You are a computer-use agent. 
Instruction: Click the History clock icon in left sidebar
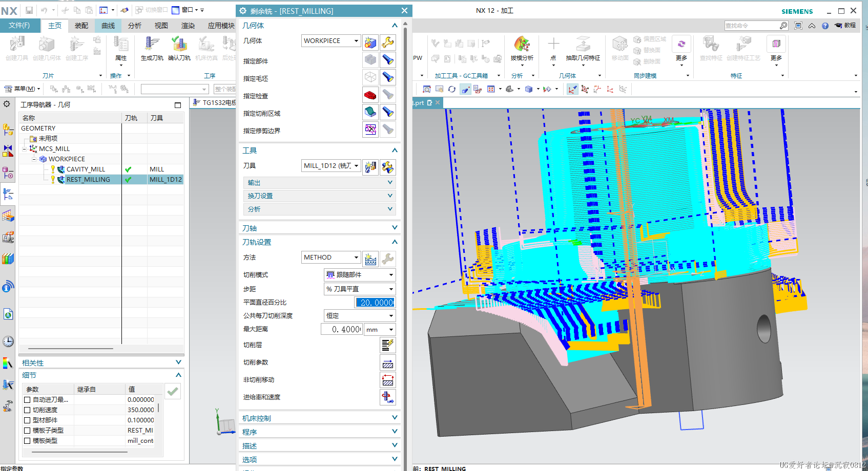tap(8, 341)
